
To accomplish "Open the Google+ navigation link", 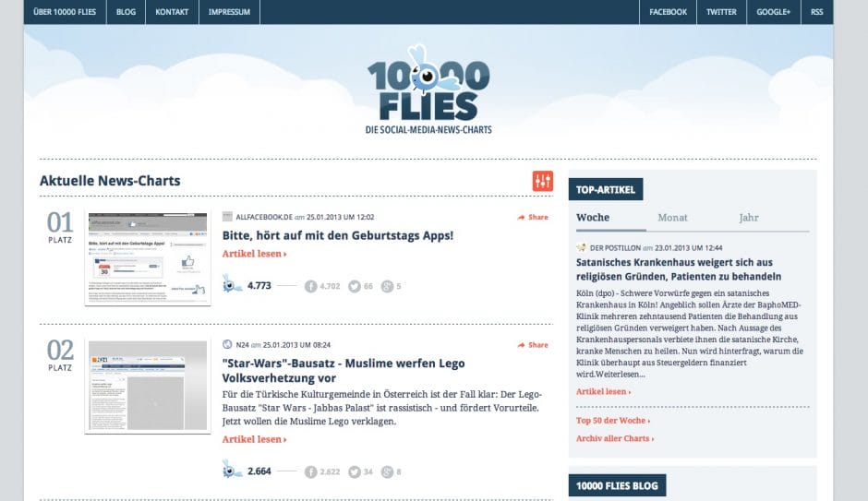I will click(774, 12).
